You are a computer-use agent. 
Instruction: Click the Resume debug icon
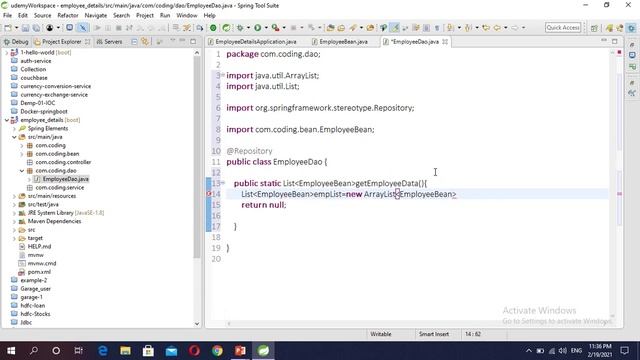[x=98, y=28]
